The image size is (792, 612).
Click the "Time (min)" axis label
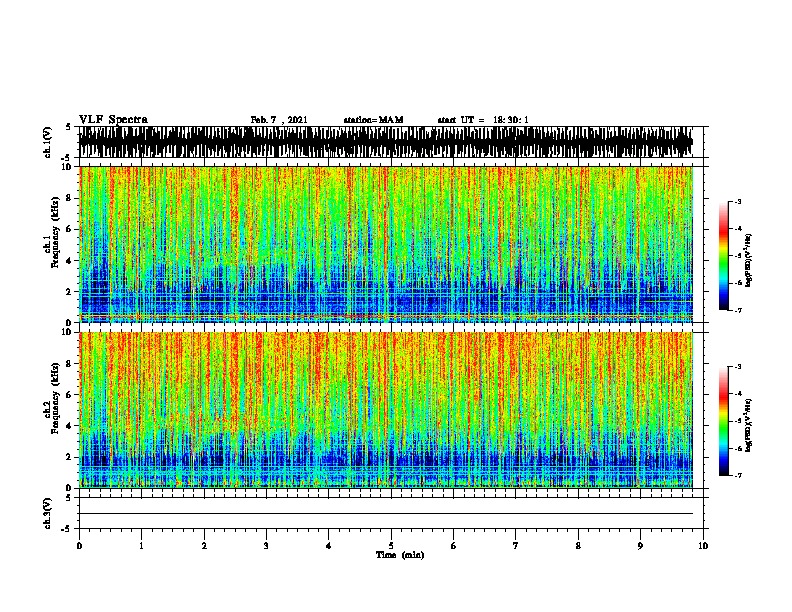pos(400,555)
